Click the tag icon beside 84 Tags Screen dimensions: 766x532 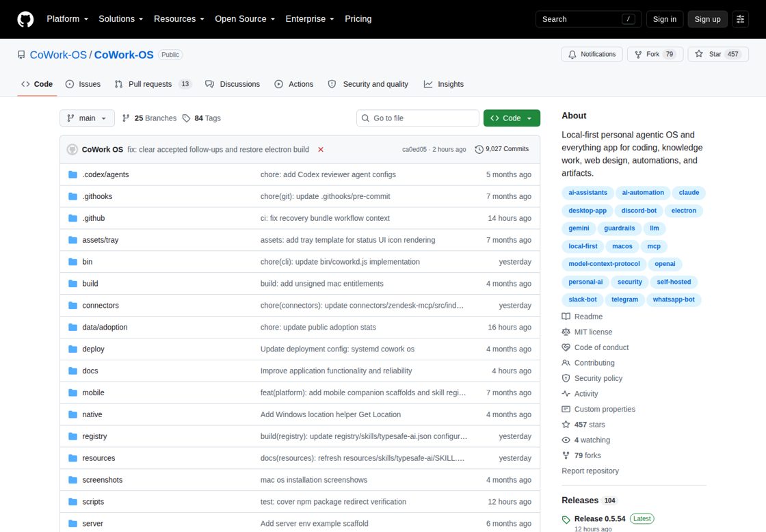(x=186, y=118)
